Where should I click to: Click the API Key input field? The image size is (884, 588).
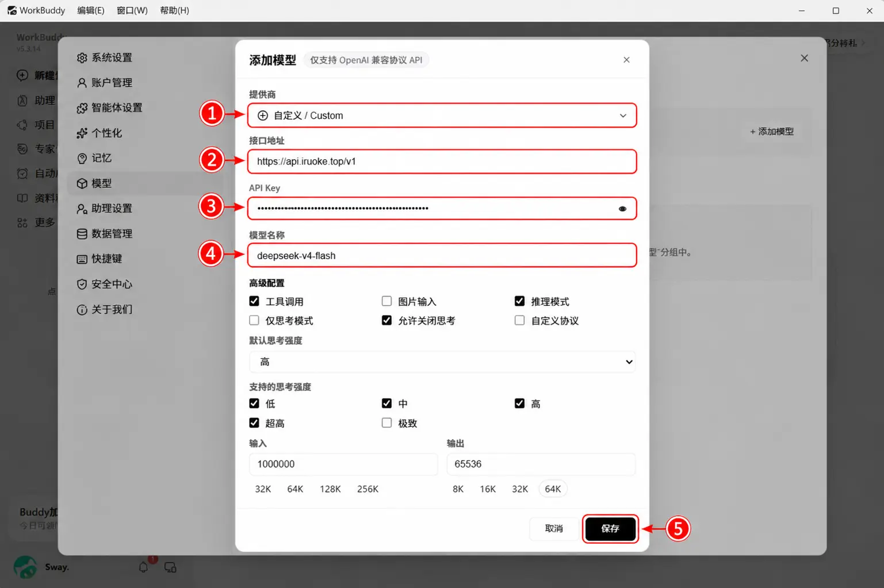(442, 209)
